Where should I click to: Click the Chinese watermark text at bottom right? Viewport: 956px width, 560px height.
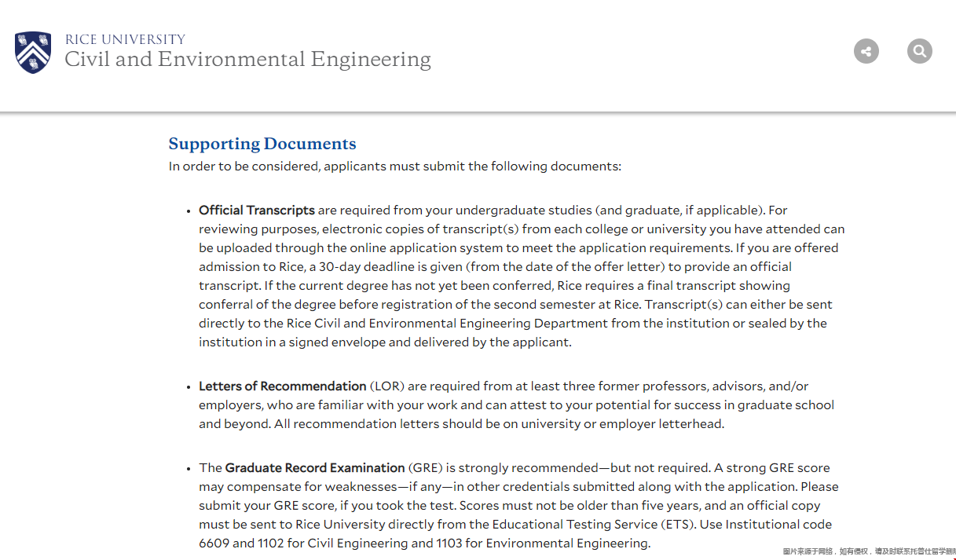[x=868, y=552]
